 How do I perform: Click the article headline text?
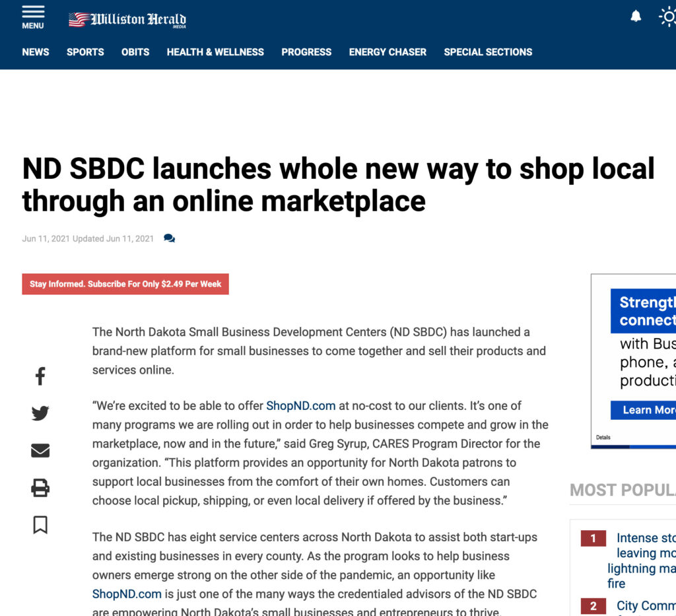pos(339,184)
